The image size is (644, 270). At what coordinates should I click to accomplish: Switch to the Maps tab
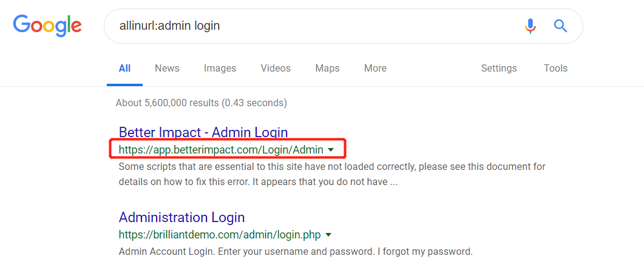point(327,68)
